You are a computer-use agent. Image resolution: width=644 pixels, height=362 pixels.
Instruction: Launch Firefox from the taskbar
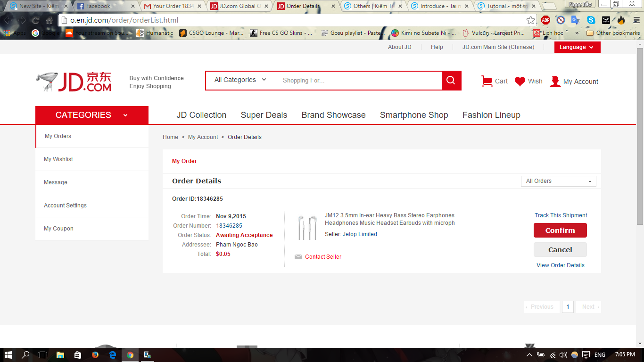(95, 355)
